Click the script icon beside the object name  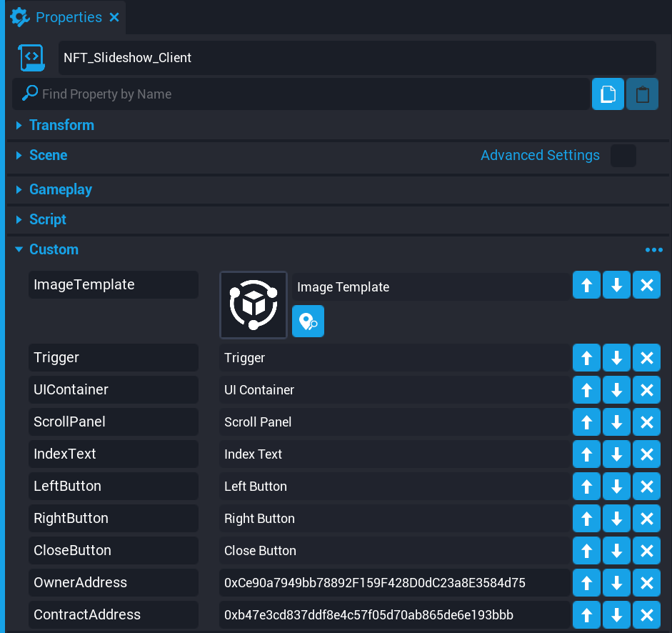(x=31, y=58)
